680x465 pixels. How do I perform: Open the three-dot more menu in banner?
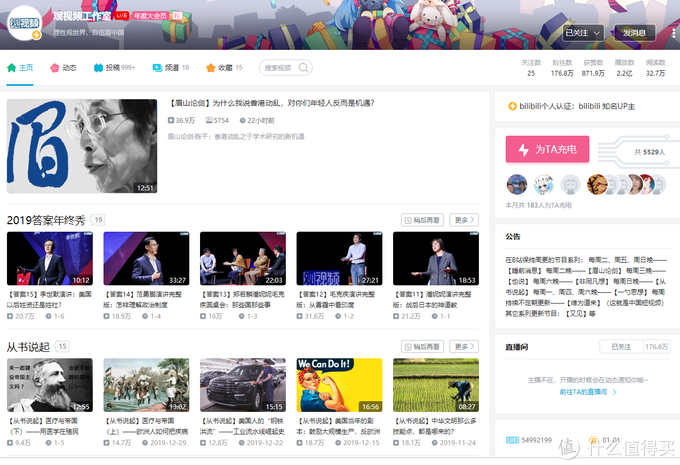click(673, 33)
